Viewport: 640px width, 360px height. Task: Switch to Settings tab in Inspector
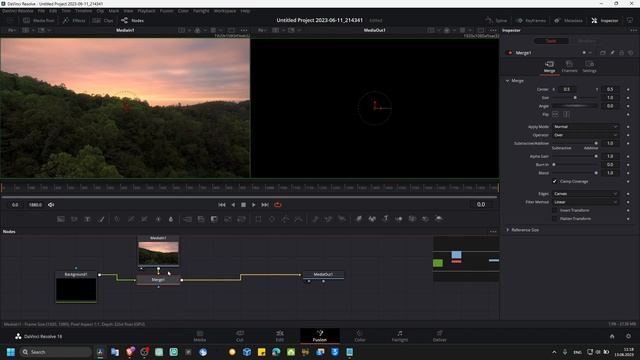589,67
